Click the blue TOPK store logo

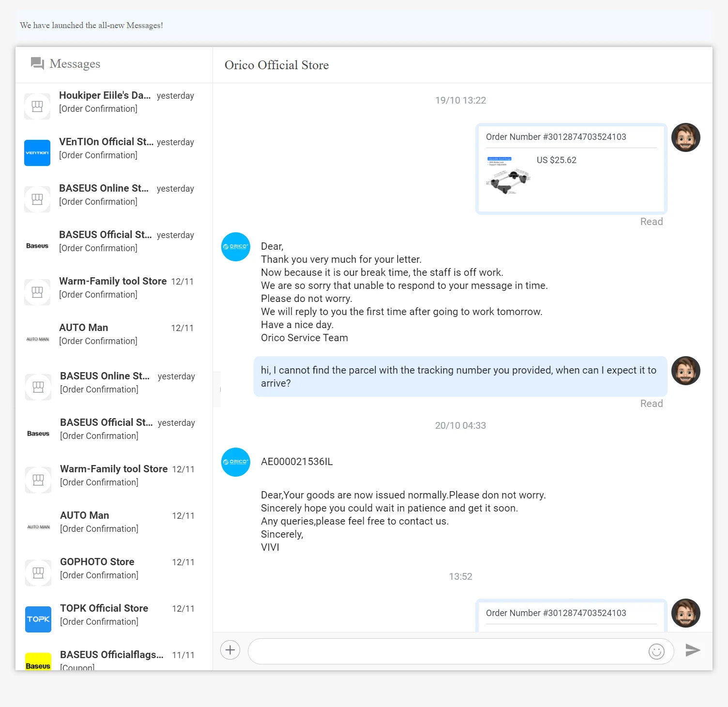[38, 619]
